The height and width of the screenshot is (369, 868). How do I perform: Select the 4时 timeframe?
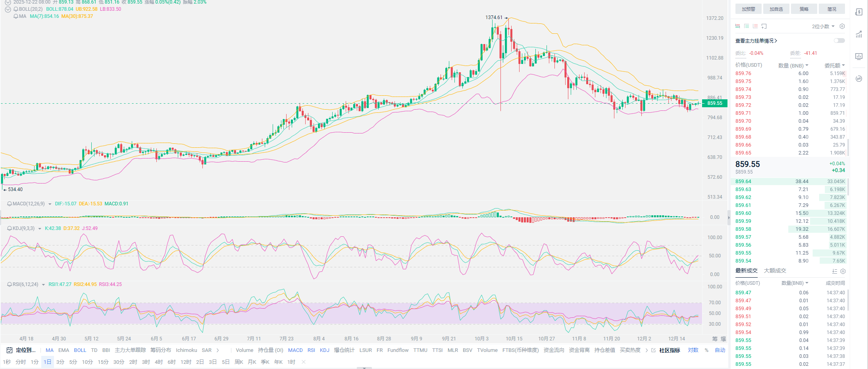(x=159, y=362)
